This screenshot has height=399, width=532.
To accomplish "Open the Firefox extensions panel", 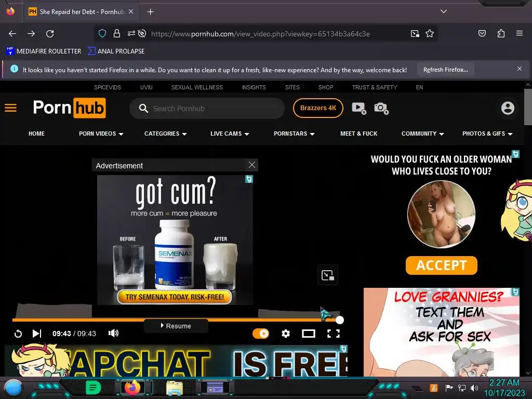I will point(501,33).
